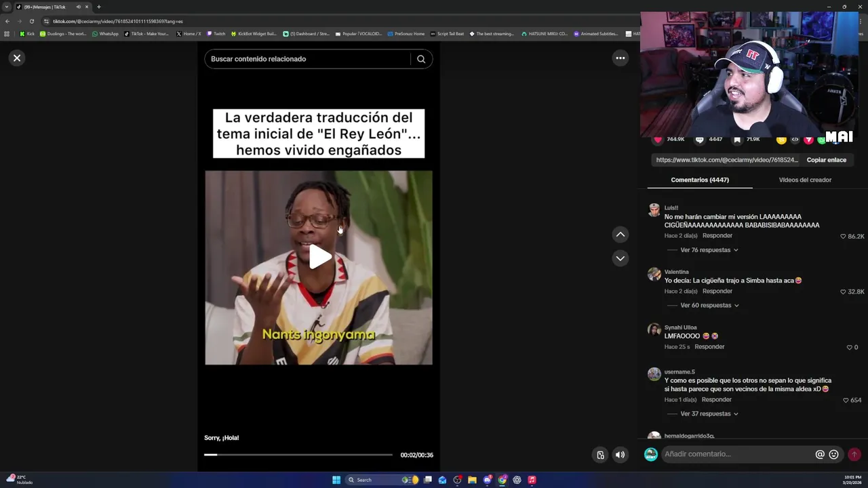Open Synahi Ulloa profile link
Image resolution: width=868 pixels, height=488 pixels.
coord(680,327)
